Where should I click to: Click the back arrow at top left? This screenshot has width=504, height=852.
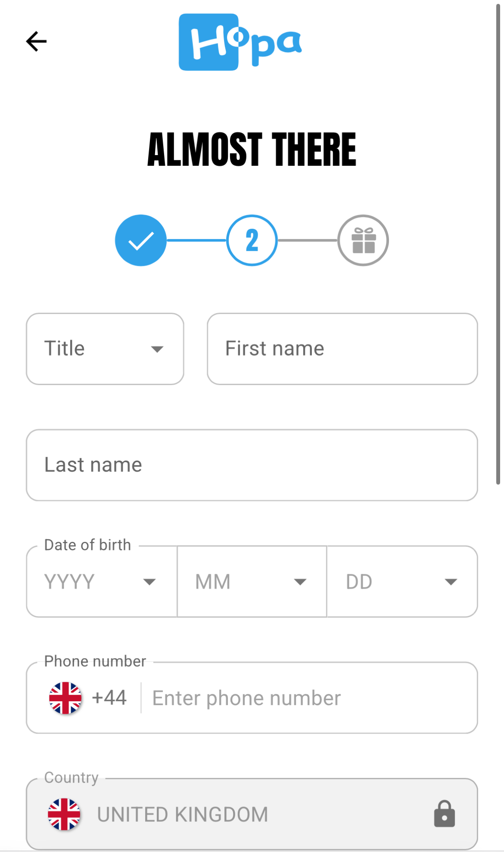[x=36, y=41]
